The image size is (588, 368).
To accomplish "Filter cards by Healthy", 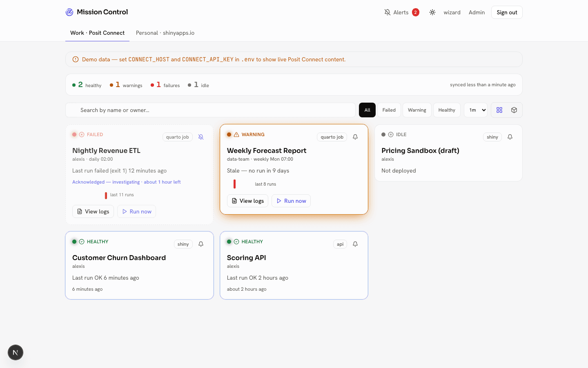I will pyautogui.click(x=447, y=110).
